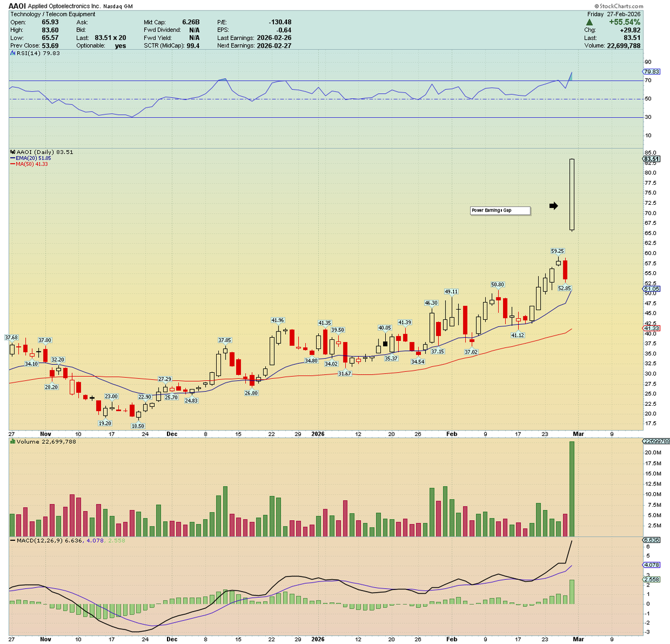The width and height of the screenshot is (670, 644).
Task: Click the StockCharts.com copyright text
Action: pos(619,6)
